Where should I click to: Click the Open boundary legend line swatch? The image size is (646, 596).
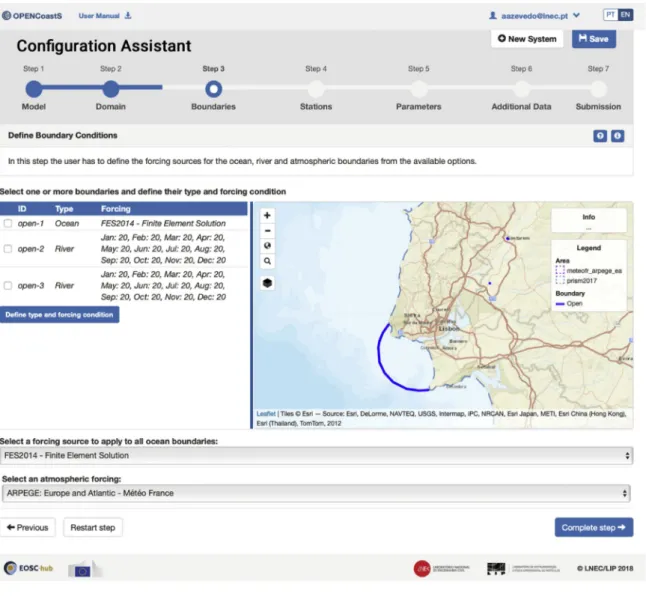[560, 304]
